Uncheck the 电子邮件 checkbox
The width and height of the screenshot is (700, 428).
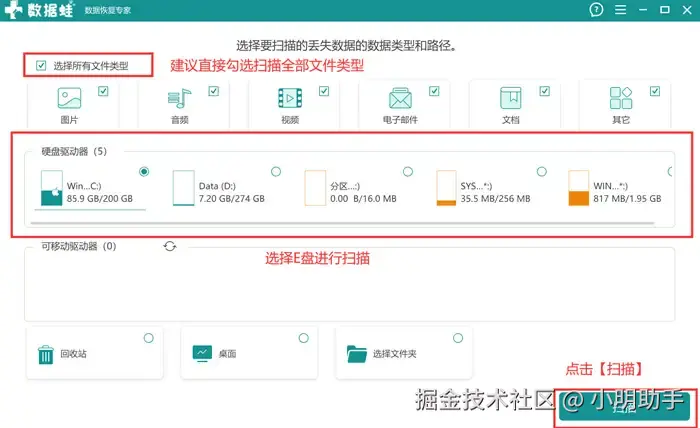coord(434,91)
